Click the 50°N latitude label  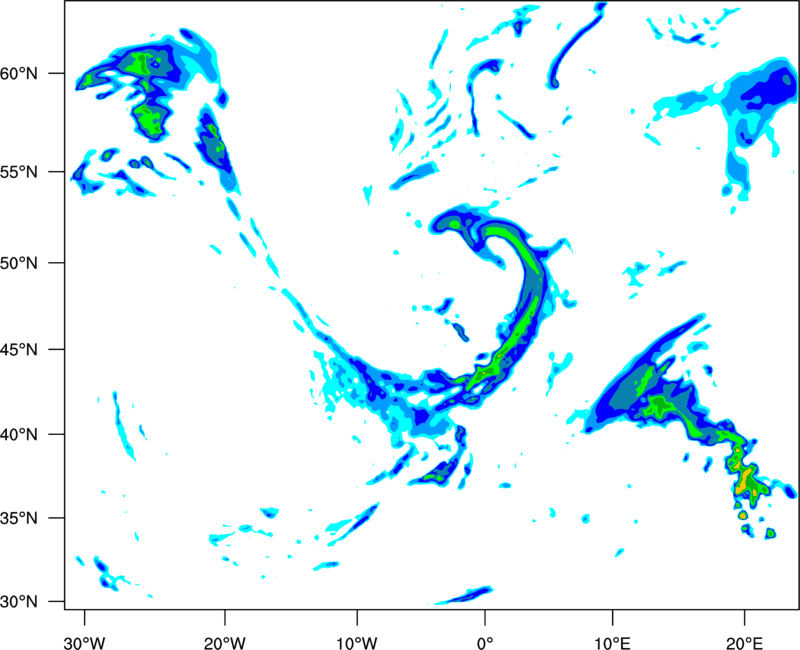pyautogui.click(x=19, y=263)
